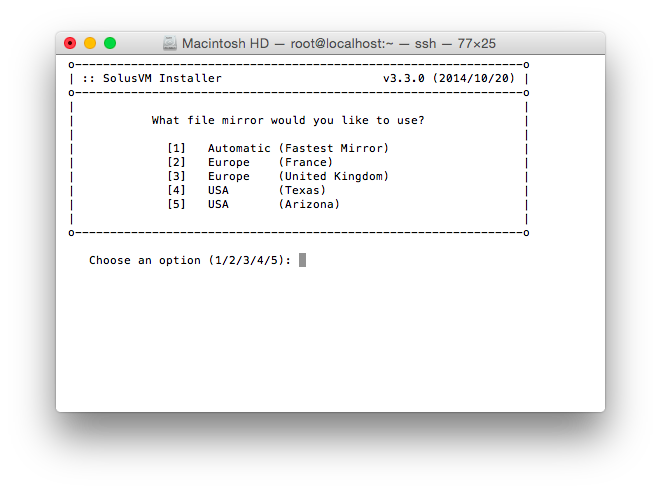Click the SolusVM Installer header text
The image size is (661, 492).
click(162, 78)
